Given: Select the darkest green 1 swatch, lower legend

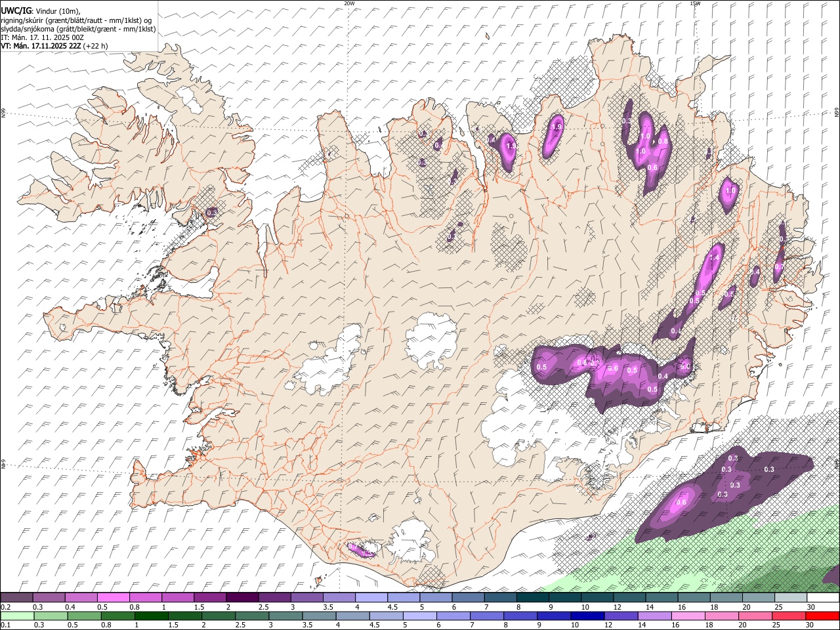Looking at the screenshot, I should point(152,616).
